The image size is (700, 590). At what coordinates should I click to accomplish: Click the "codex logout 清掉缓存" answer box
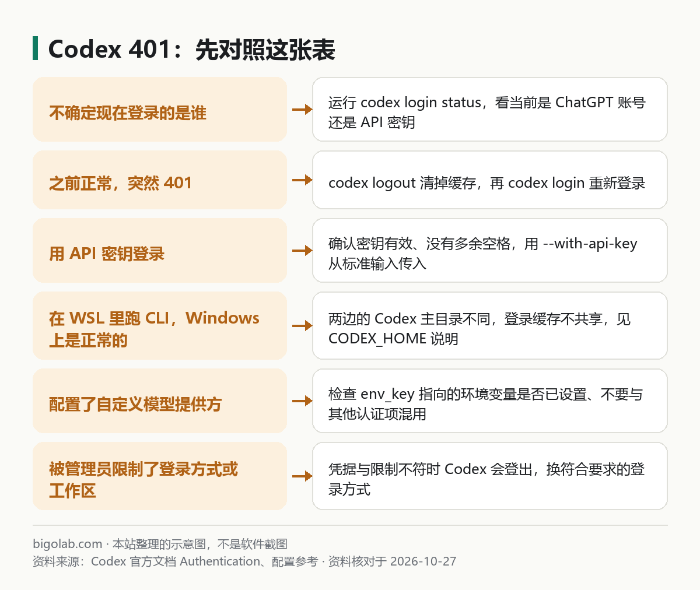click(490, 180)
